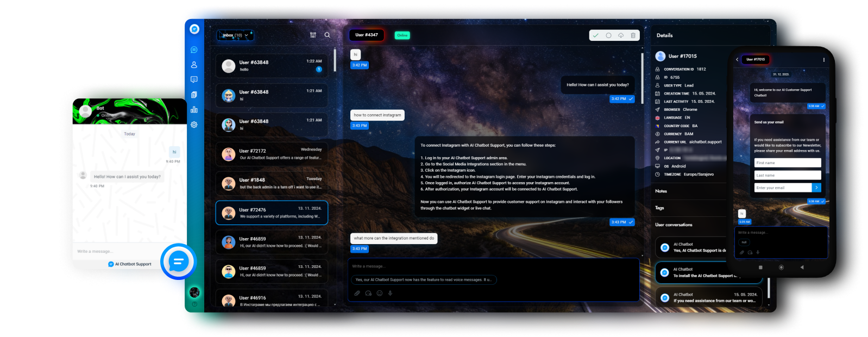Click the Enter your email field on phone
Image resolution: width=868 pixels, height=337 pixels.
click(x=783, y=188)
